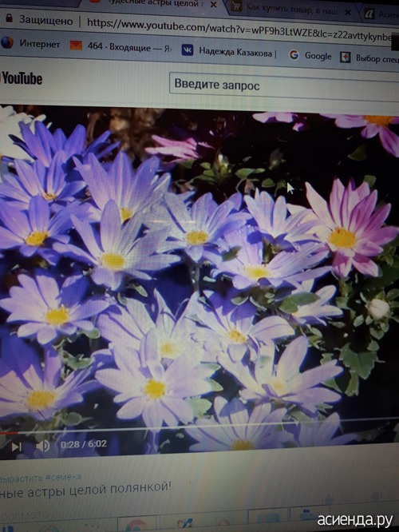This screenshot has height=532, width=399.
Task: Click the video progress bar
Action: 199,427
